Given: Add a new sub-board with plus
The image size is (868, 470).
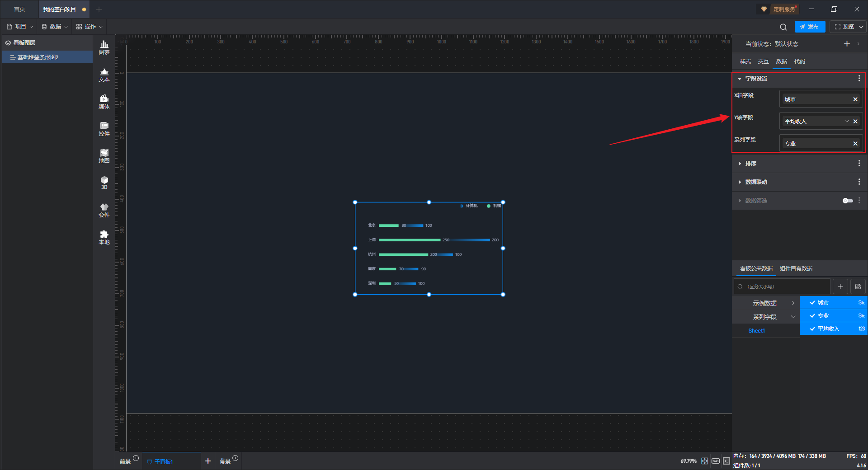Looking at the screenshot, I should [x=208, y=461].
